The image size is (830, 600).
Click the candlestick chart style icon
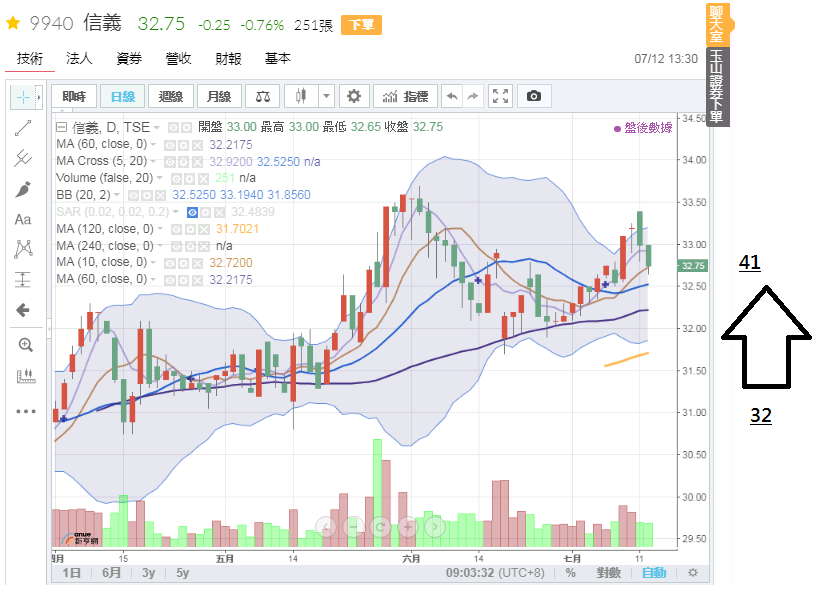pyautogui.click(x=301, y=96)
